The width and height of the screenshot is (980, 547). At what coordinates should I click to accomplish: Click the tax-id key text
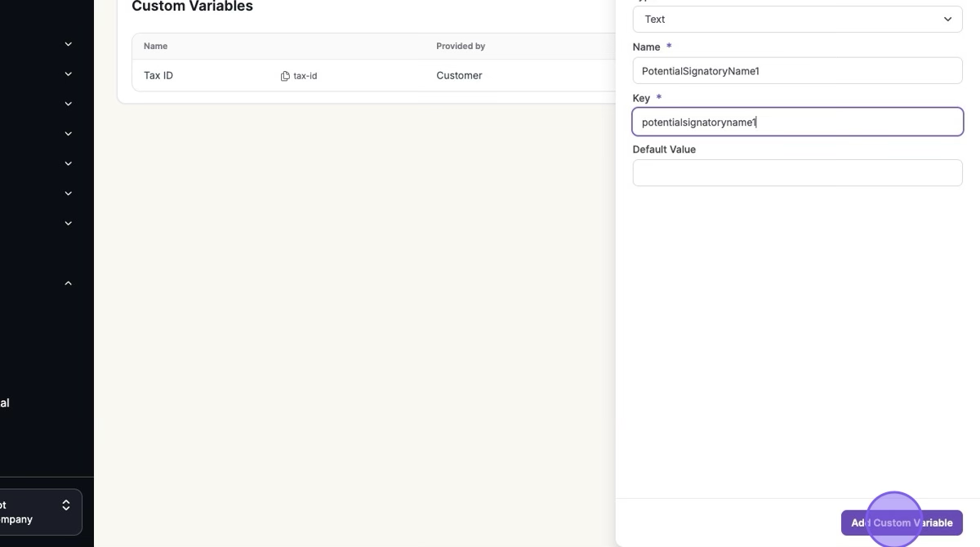point(305,76)
